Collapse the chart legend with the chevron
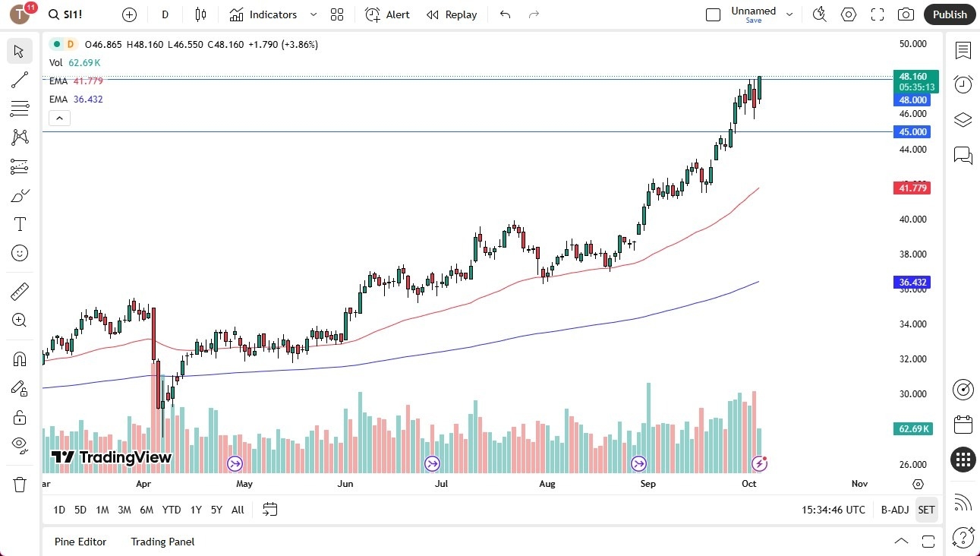This screenshot has height=556, width=980. (59, 118)
